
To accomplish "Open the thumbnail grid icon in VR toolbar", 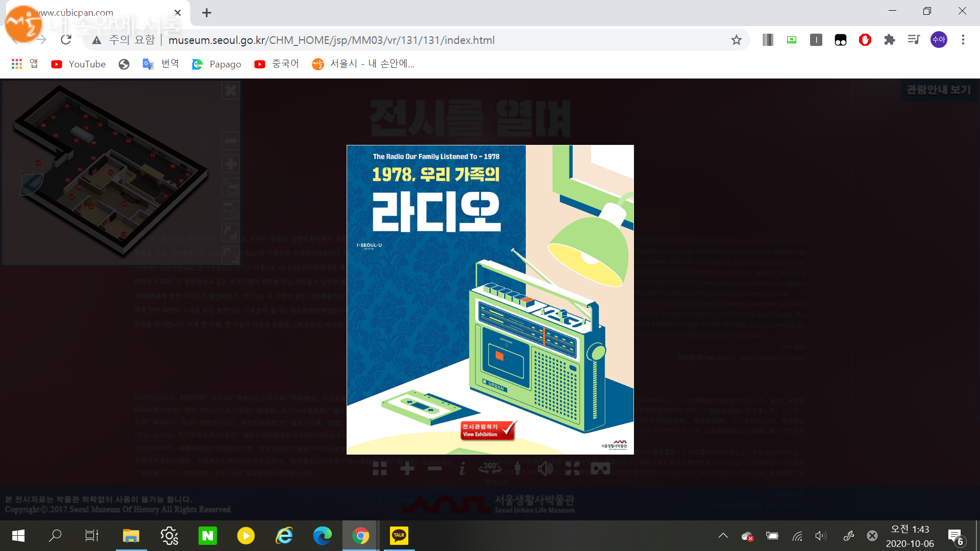I will [379, 468].
